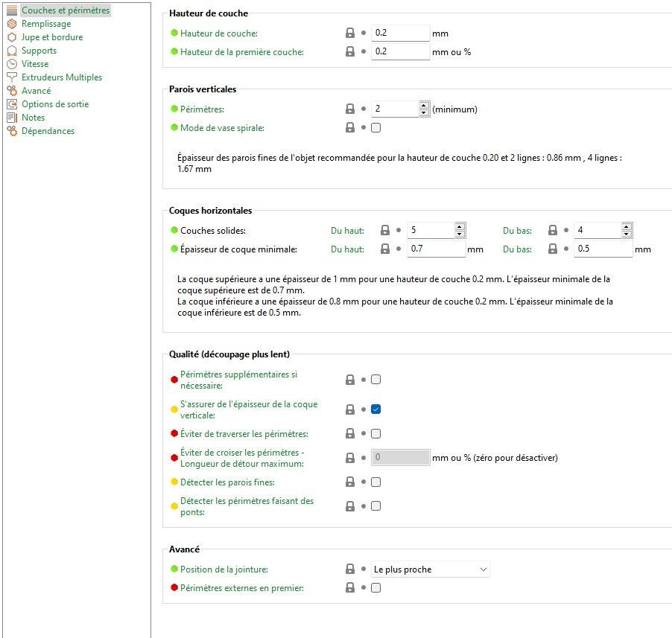Enable Périmètres supplémentaires si nécessaire checkbox
This screenshot has width=672, height=638.
click(375, 380)
